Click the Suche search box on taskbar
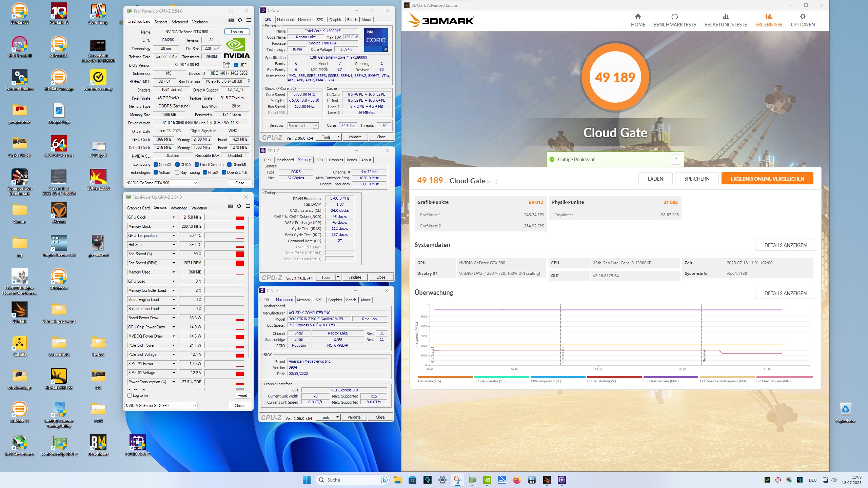868x488 pixels. (x=352, y=480)
